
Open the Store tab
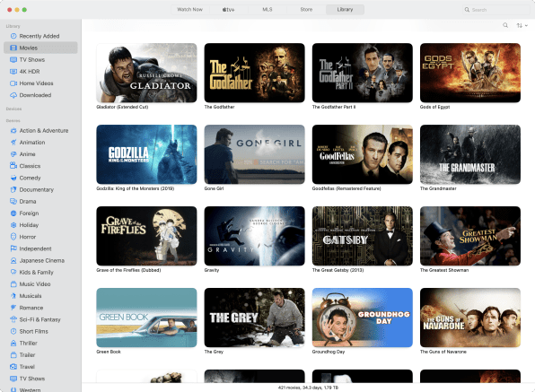306,10
